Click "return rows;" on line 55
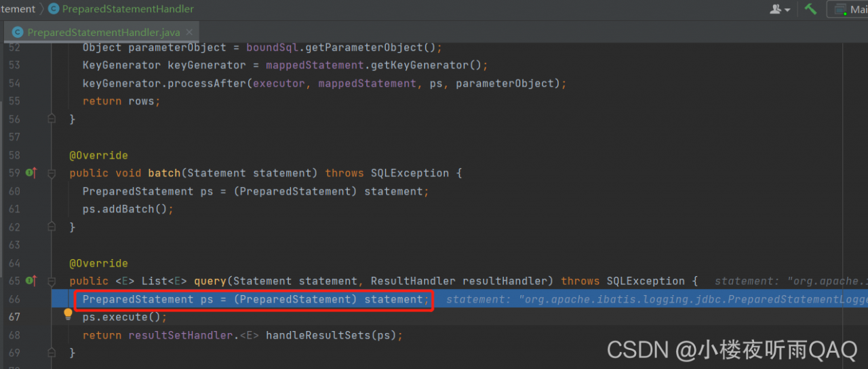This screenshot has width=868, height=369. coord(122,101)
